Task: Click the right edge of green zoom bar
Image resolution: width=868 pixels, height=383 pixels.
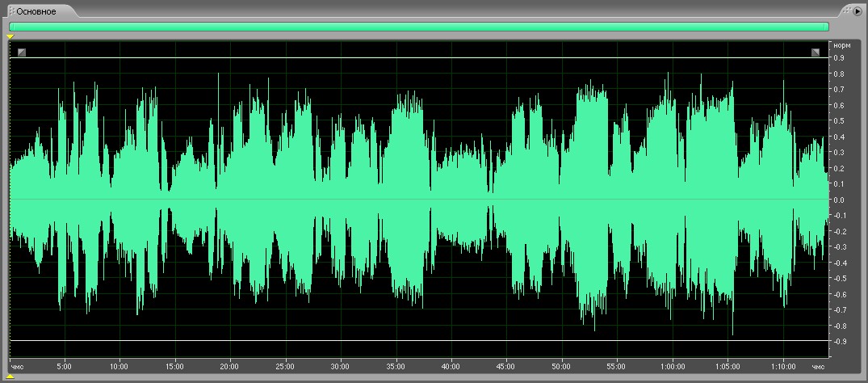Action: click(826, 27)
